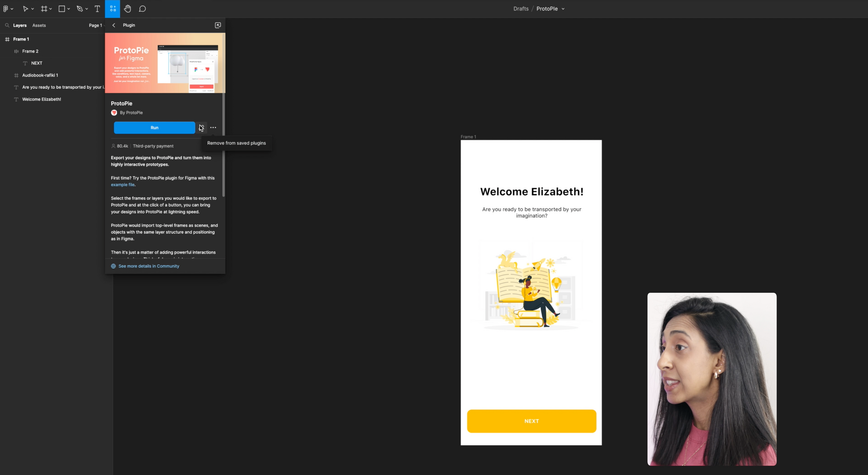The width and height of the screenshot is (868, 475).
Task: Open the Page 1 page selector
Action: point(97,25)
